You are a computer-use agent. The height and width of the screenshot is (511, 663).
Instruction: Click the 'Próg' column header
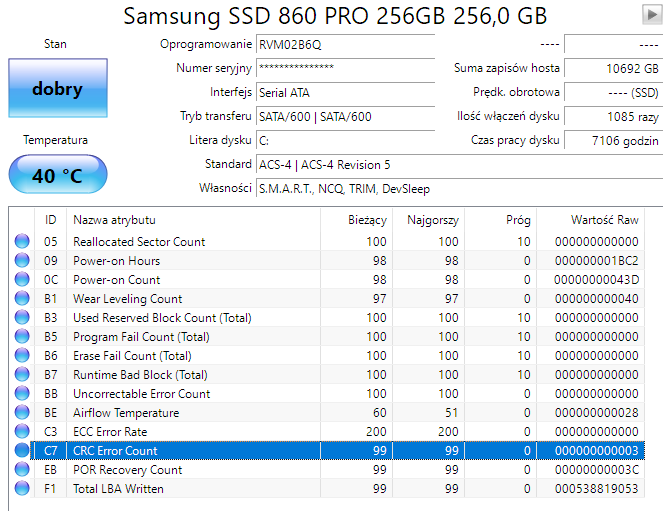coord(500,220)
